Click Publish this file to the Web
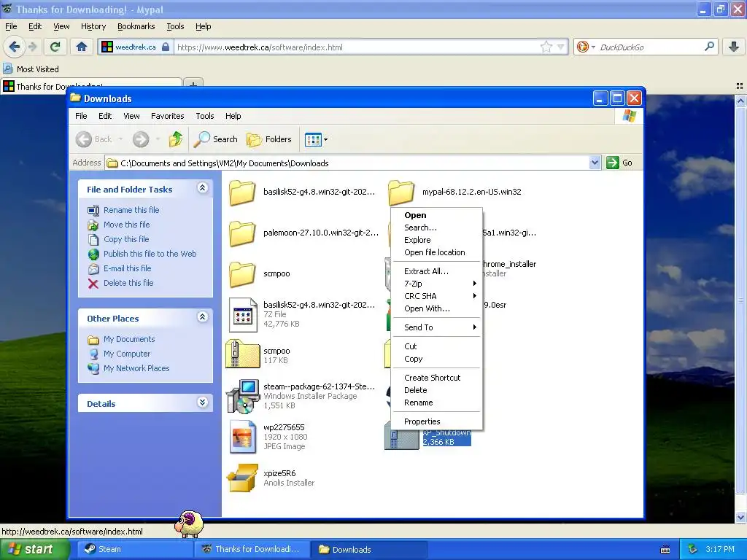Screen dimensions: 747x560 150,254
